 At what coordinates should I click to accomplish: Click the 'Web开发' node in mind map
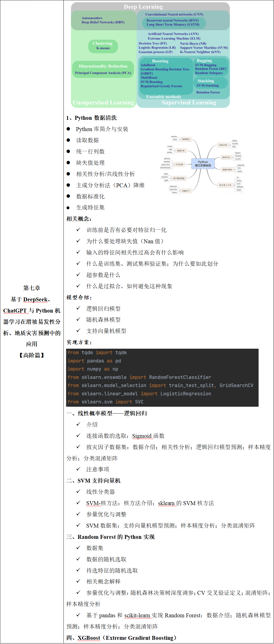[x=223, y=145]
